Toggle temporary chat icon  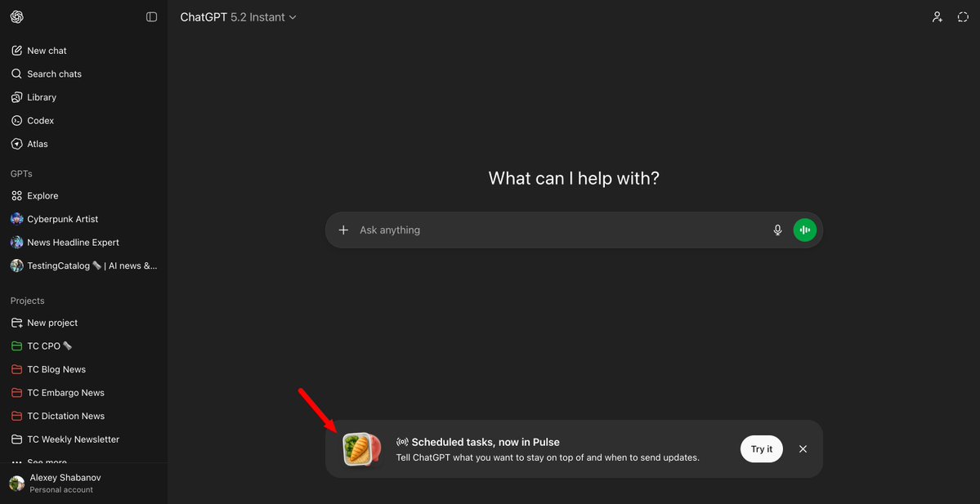[x=963, y=17]
